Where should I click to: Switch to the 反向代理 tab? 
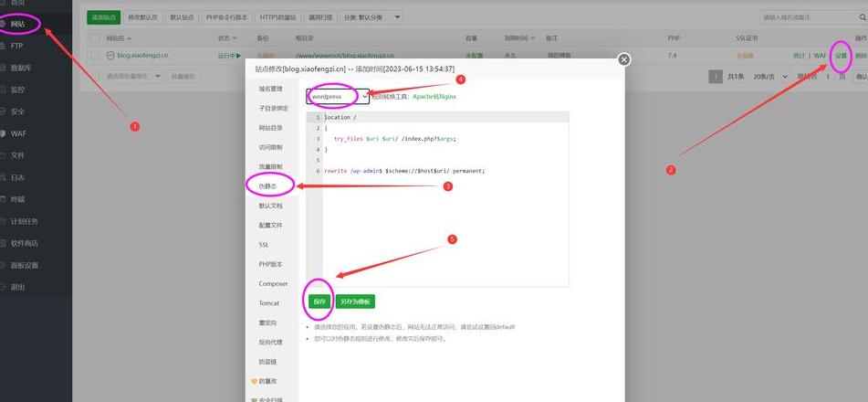point(271,342)
